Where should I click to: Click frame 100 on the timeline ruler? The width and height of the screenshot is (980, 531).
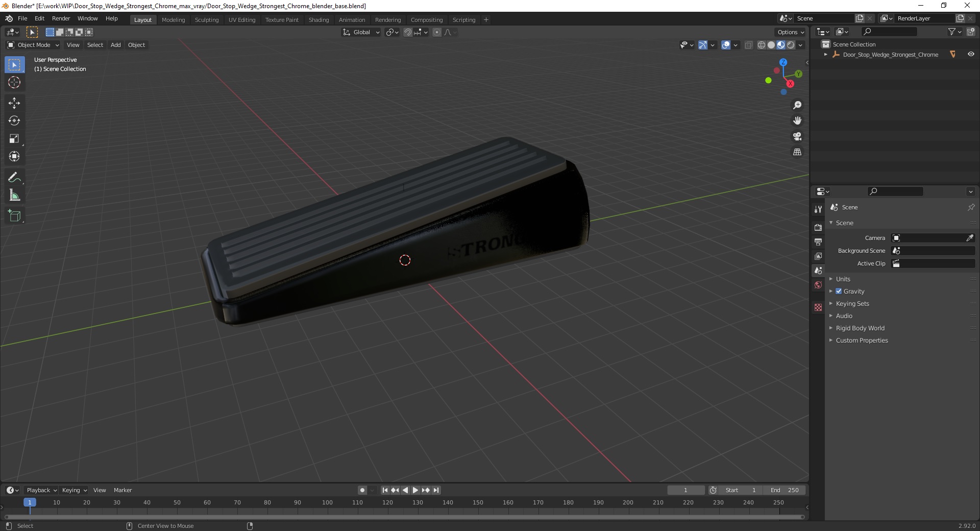(327, 502)
